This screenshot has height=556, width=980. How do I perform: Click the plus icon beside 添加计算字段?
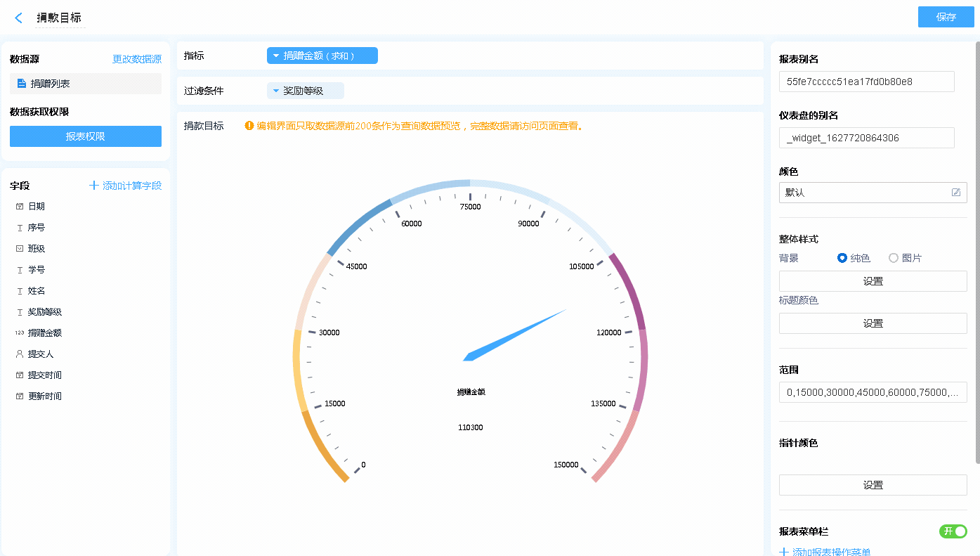94,186
